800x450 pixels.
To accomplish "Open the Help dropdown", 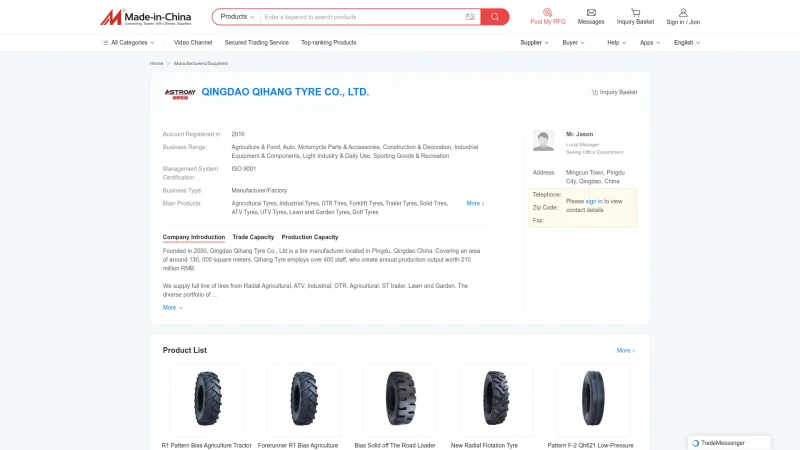I will tap(616, 43).
